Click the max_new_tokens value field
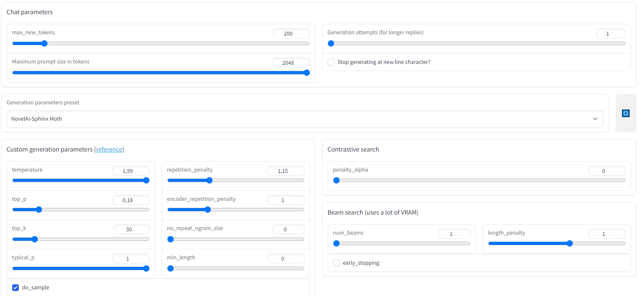This screenshot has width=644, height=296. [291, 33]
